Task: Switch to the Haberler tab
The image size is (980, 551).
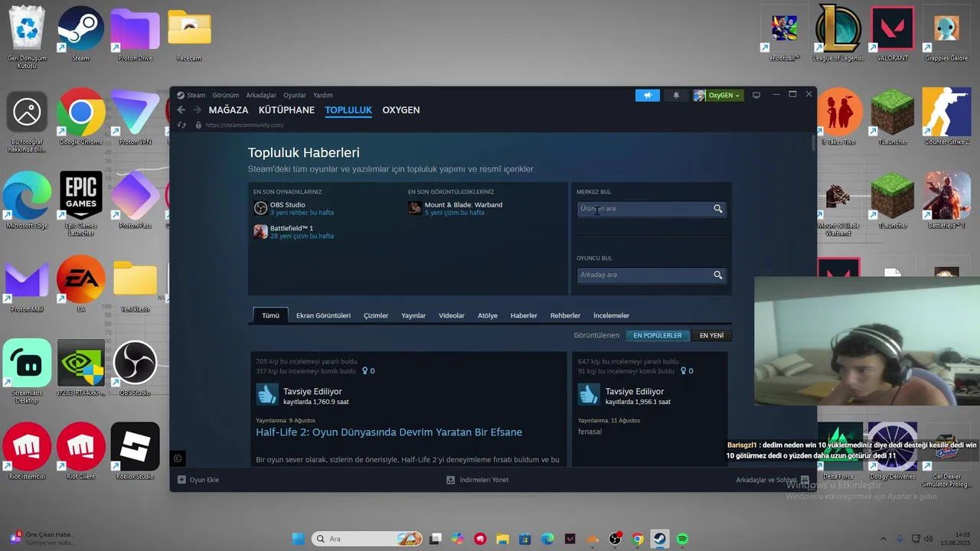Action: pyautogui.click(x=524, y=315)
